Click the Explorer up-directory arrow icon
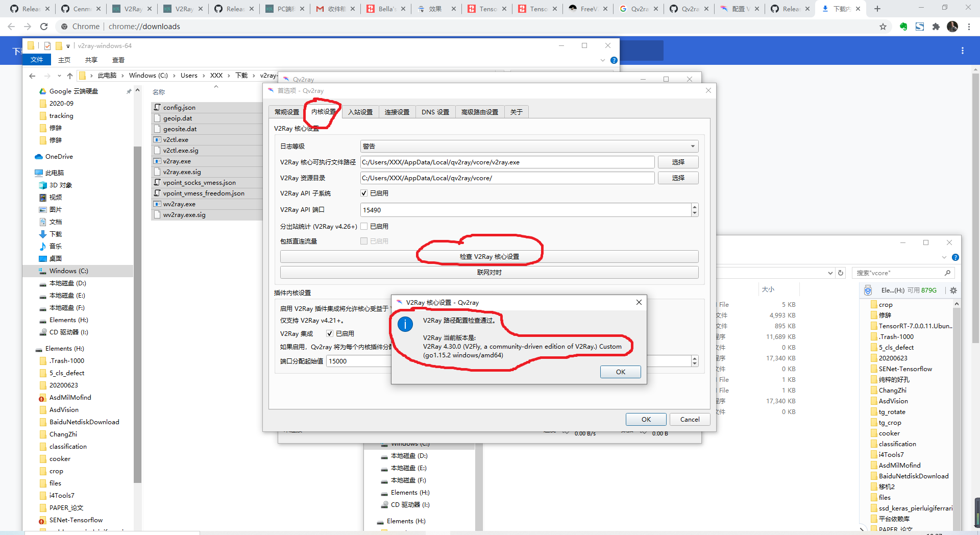The image size is (980, 535). [x=70, y=76]
